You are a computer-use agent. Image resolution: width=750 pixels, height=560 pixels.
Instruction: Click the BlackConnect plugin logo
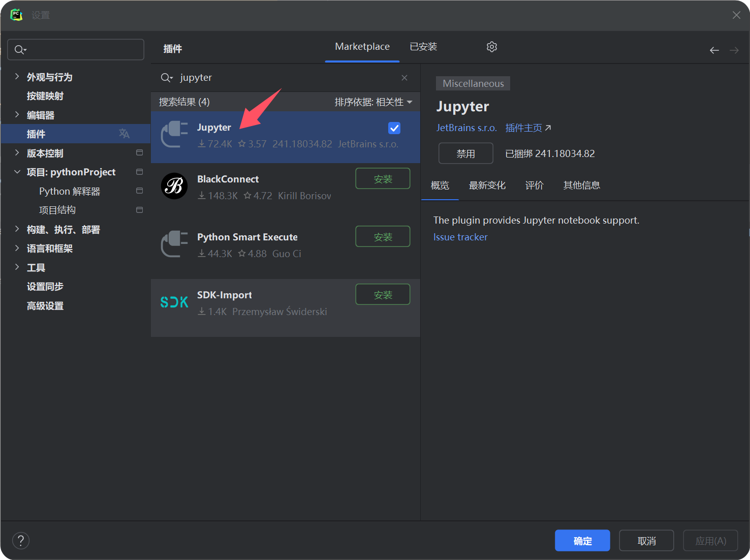pyautogui.click(x=174, y=186)
